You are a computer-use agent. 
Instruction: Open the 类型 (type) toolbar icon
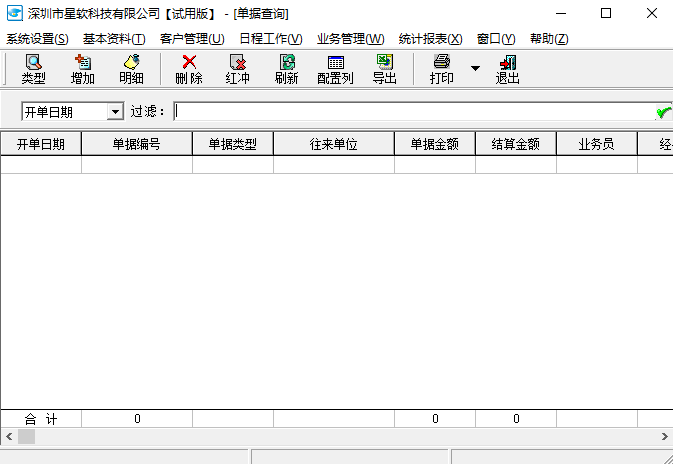[x=33, y=69]
